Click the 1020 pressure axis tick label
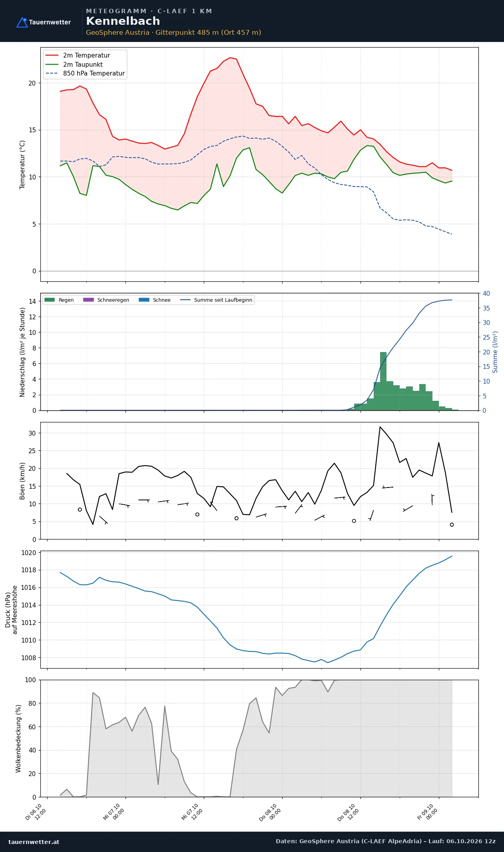This screenshot has width=504, height=852. [28, 553]
